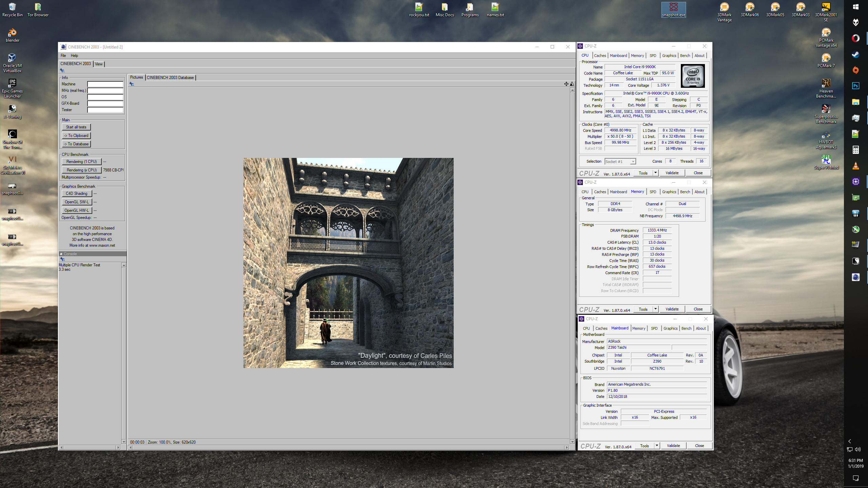
Task: Select the Caches tab in top CPU-Z window
Action: pos(600,56)
